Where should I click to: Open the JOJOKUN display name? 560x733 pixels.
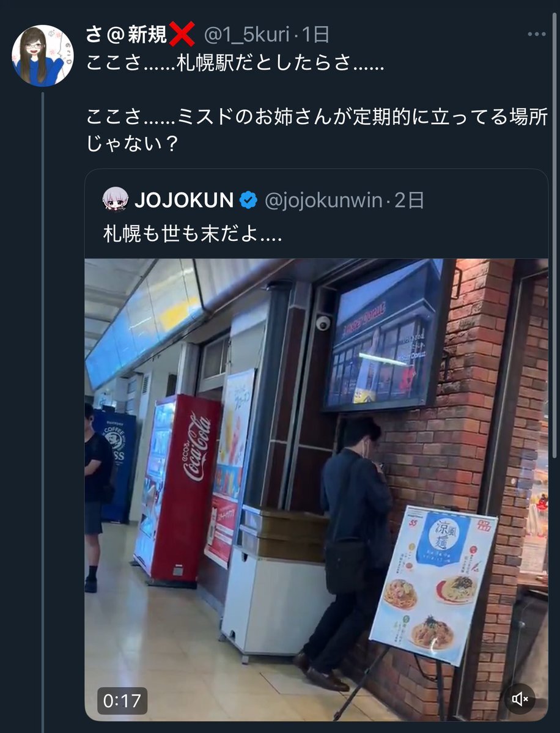[184, 201]
